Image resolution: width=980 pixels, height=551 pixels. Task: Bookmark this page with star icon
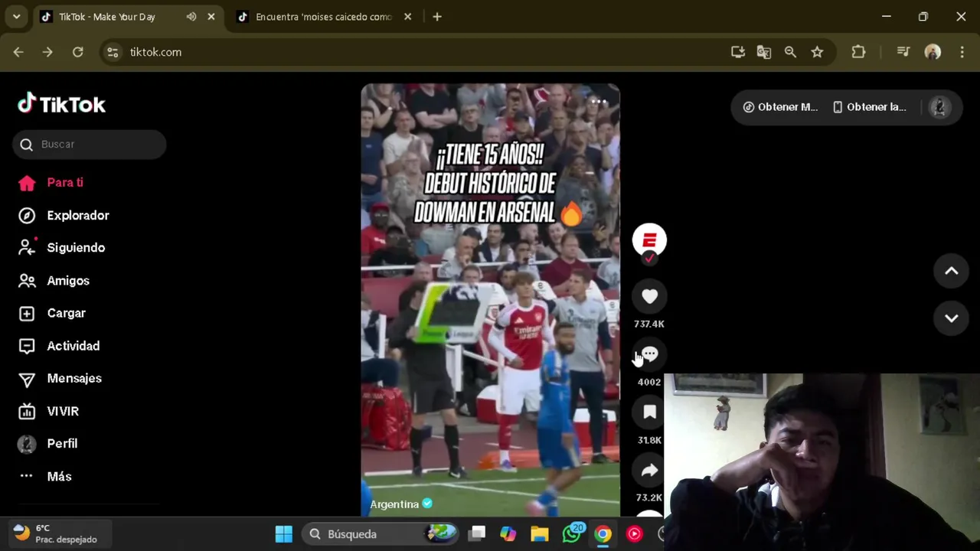coord(817,52)
